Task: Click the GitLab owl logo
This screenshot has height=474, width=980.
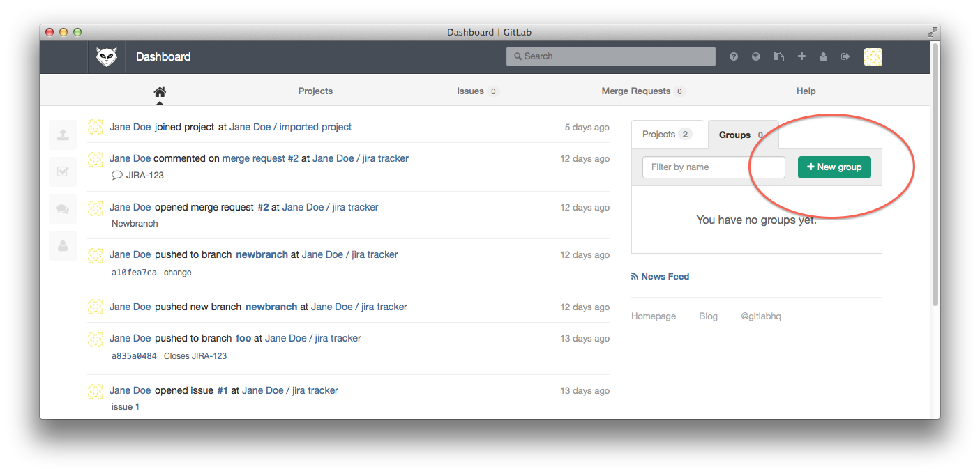Action: [x=106, y=56]
